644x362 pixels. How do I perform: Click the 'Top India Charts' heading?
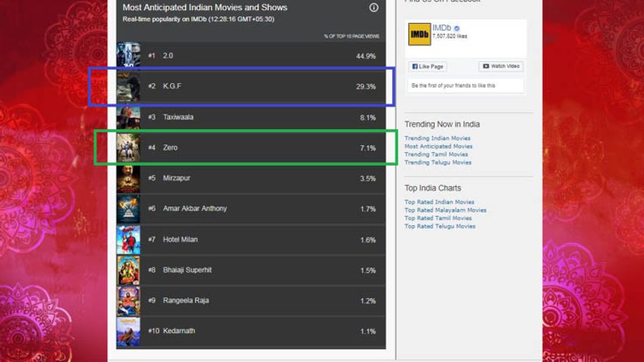433,188
